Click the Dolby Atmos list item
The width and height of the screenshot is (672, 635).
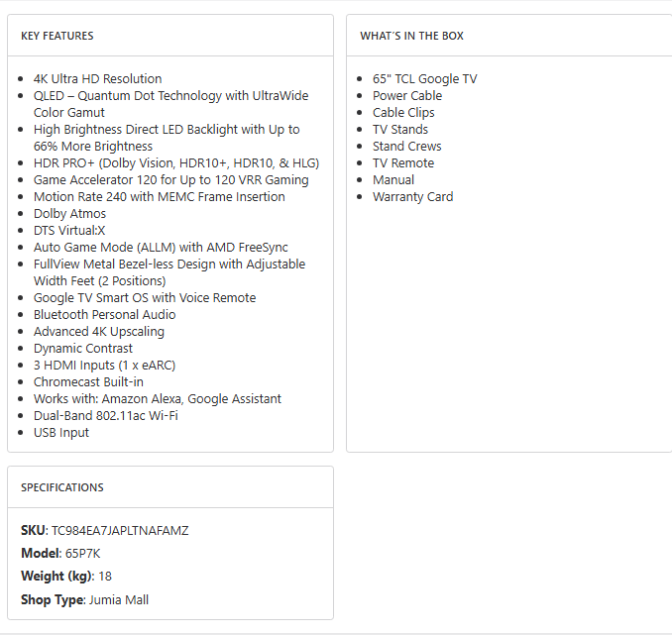[x=69, y=213]
